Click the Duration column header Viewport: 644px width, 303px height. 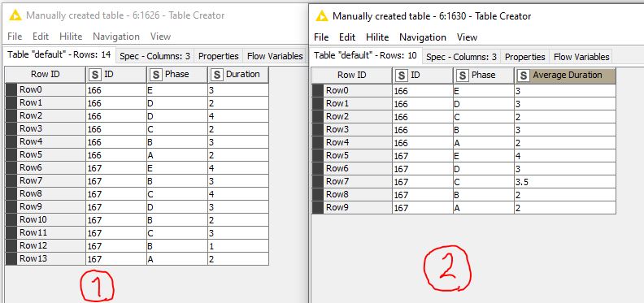click(238, 75)
